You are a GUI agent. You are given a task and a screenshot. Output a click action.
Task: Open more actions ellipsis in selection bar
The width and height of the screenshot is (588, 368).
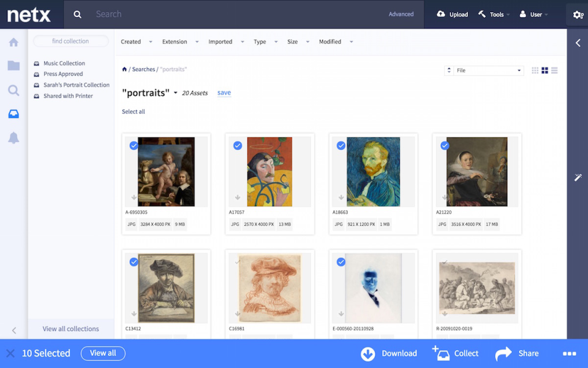[x=569, y=353]
